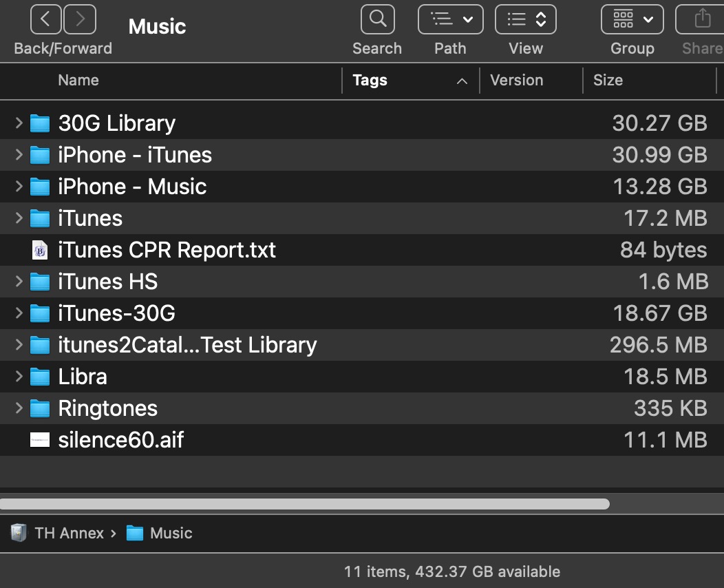724x588 pixels.
Task: Sort by the Version column header
Action: [517, 81]
